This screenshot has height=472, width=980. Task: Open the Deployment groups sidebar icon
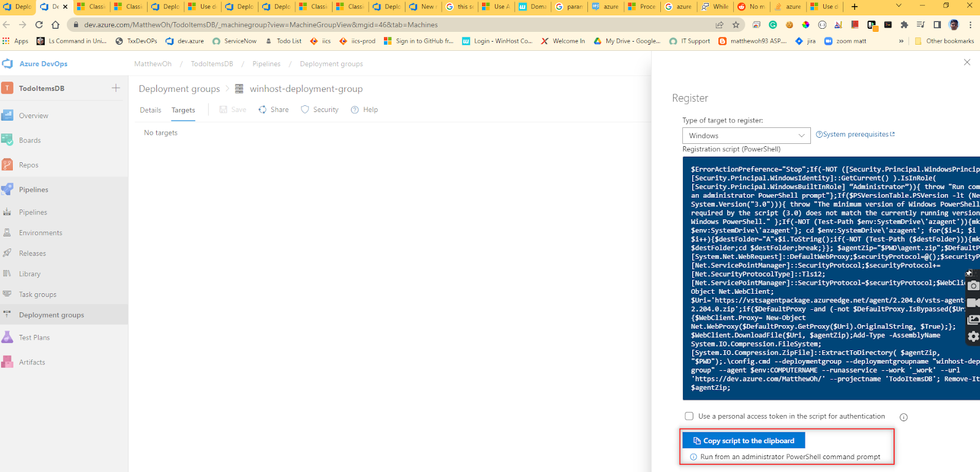[7, 315]
